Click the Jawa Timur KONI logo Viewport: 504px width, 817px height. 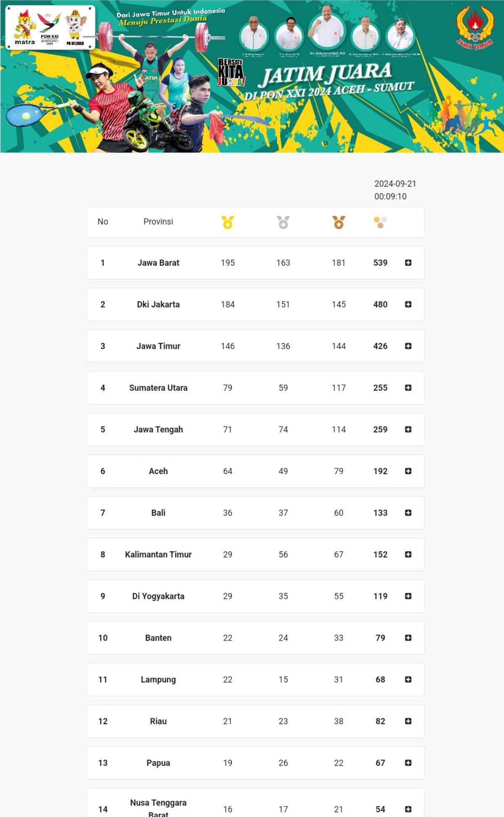coord(475,27)
